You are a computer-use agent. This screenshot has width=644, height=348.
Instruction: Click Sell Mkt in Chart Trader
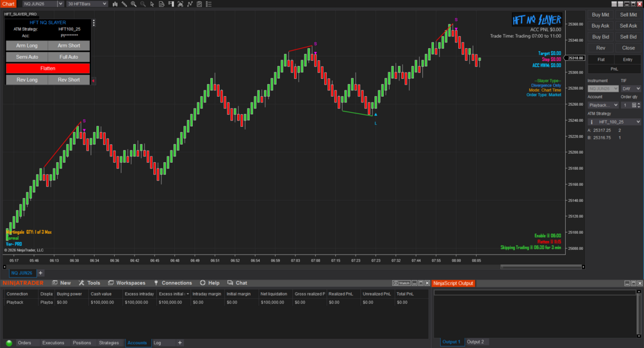pyautogui.click(x=629, y=15)
